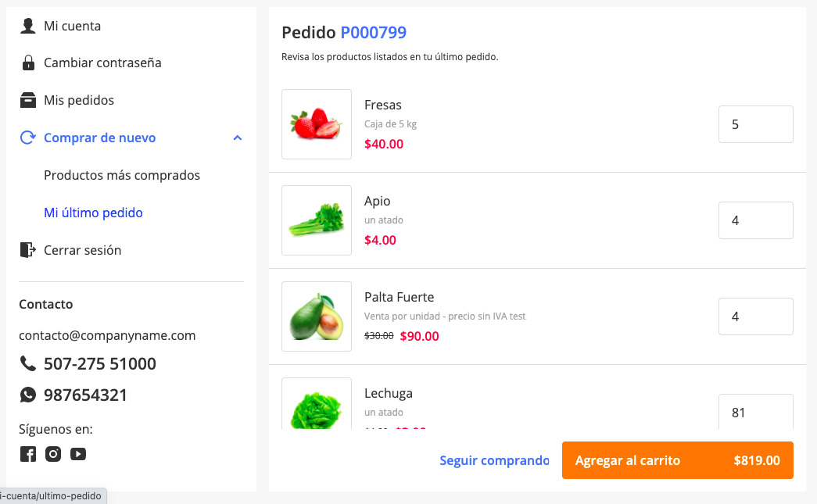
Task: Collapse the Comprar de nuevo chevron
Action: tap(238, 138)
